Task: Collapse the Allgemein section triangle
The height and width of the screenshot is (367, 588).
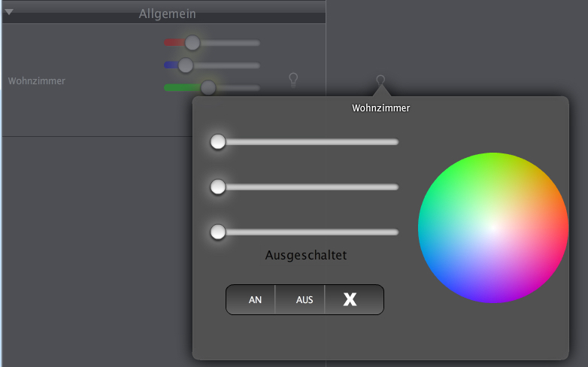Action: pyautogui.click(x=9, y=12)
